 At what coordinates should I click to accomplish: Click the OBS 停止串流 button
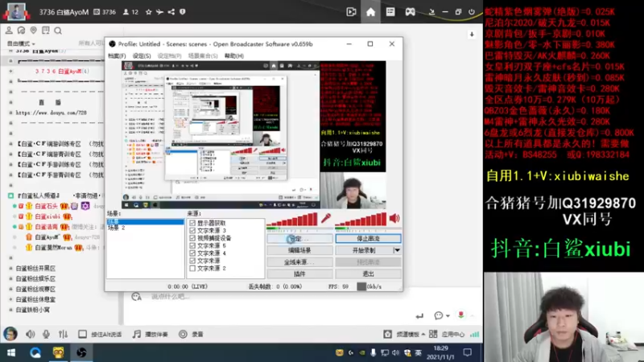(x=369, y=238)
